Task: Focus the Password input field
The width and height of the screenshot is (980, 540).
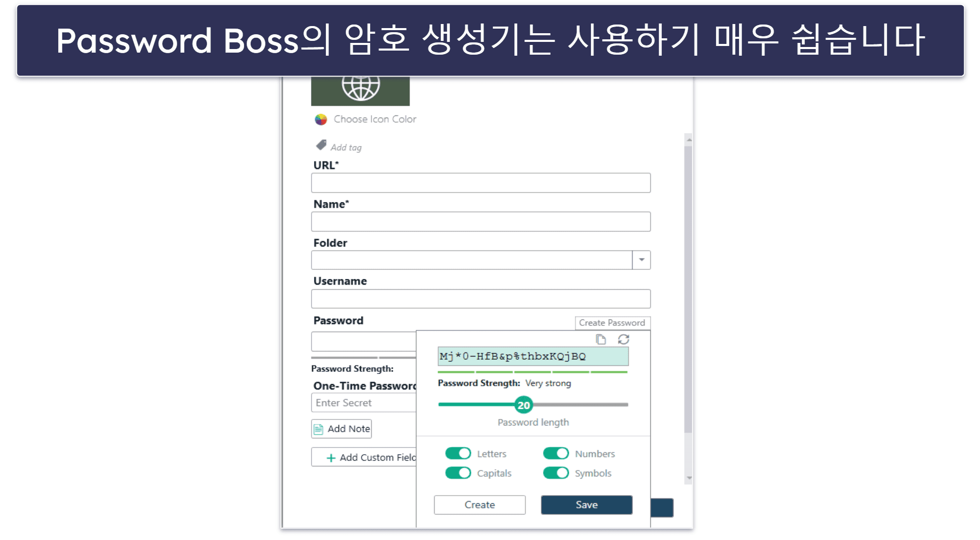Action: (x=364, y=341)
